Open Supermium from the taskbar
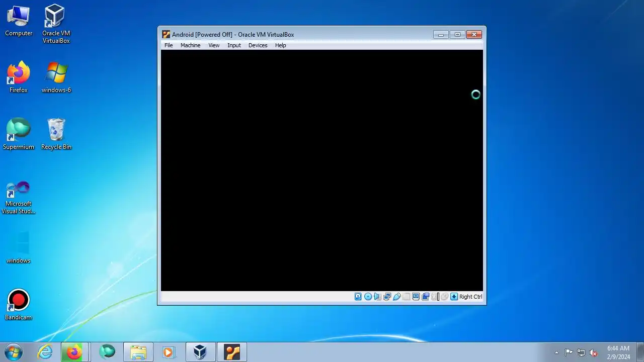644x362 pixels. tap(107, 352)
